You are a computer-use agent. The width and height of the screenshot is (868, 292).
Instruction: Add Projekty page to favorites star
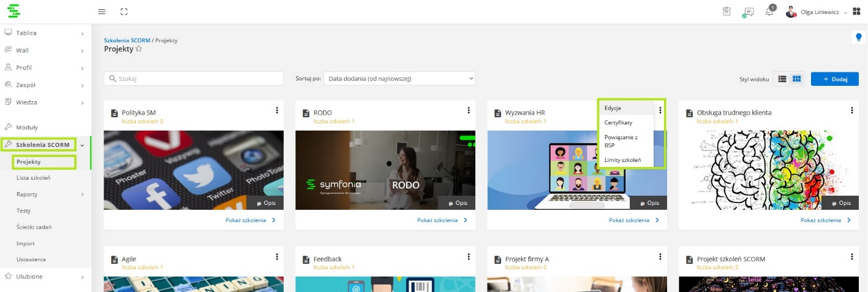pyautogui.click(x=139, y=49)
